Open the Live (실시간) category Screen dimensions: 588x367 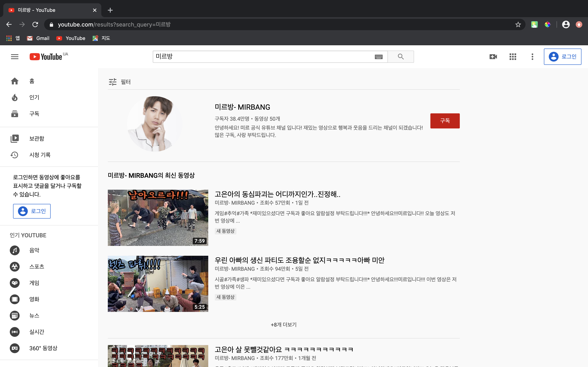pyautogui.click(x=37, y=332)
